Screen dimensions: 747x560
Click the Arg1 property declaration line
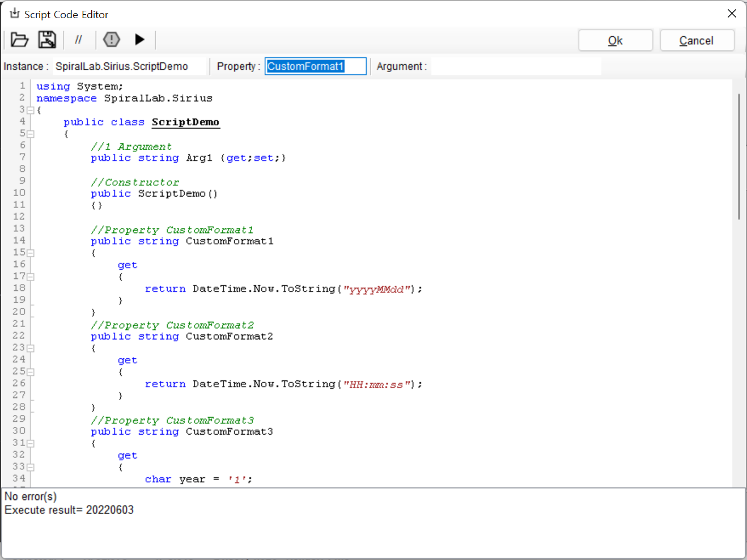189,158
